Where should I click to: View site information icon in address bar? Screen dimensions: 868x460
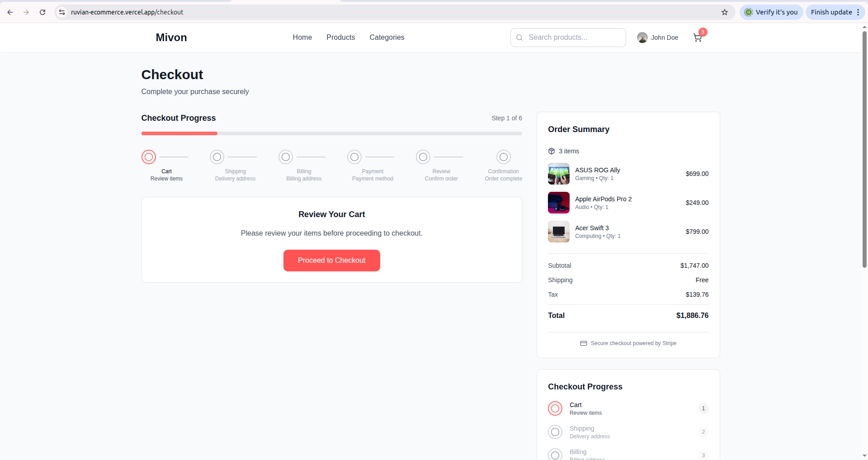click(x=62, y=12)
